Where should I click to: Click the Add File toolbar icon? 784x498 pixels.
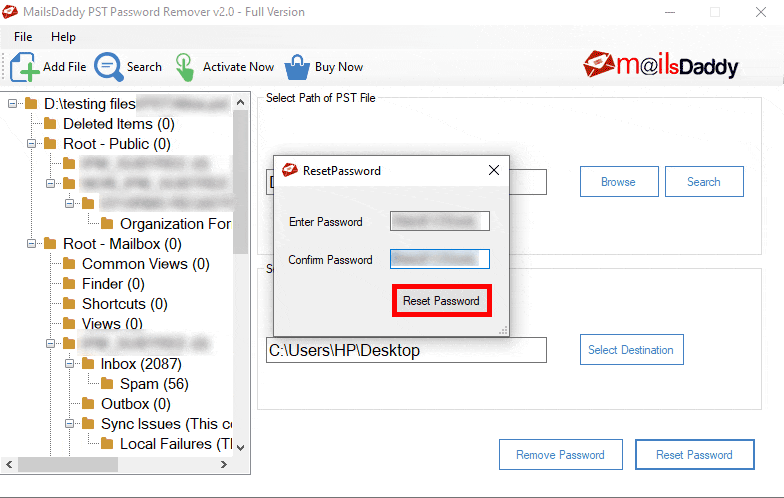pos(24,66)
